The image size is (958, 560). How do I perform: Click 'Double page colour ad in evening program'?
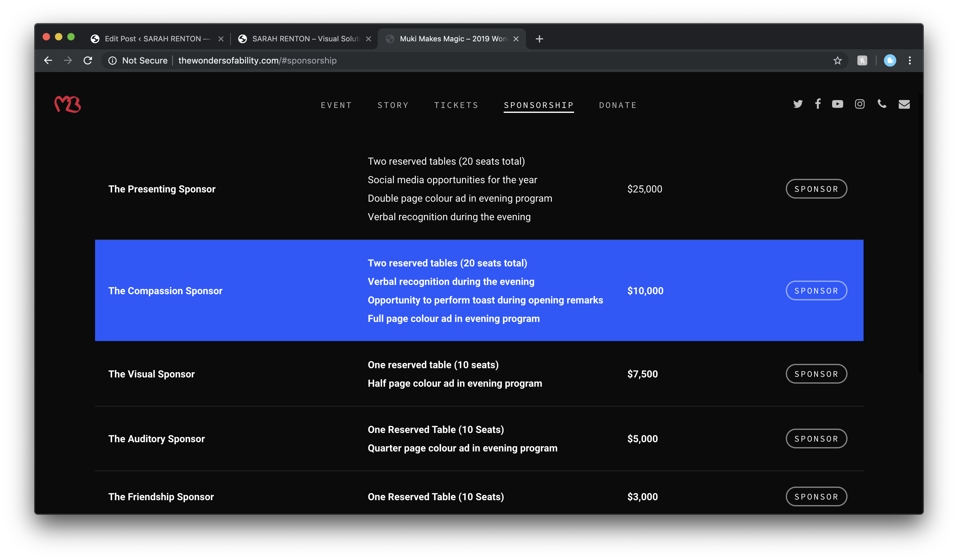pos(460,198)
